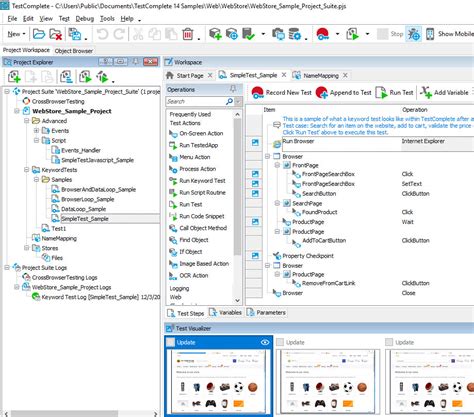The height and width of the screenshot is (417, 474).
Task: Select SimpleTestJavascript_Sample script item
Action: click(x=93, y=160)
